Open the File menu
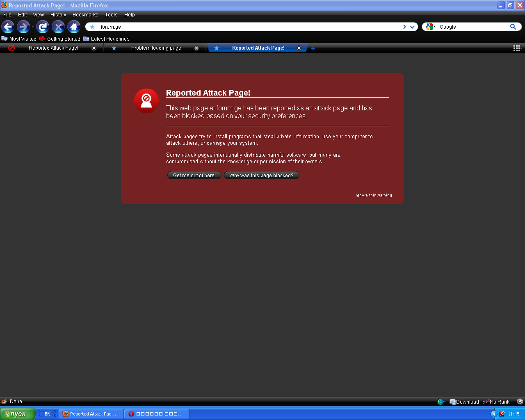 pos(7,15)
